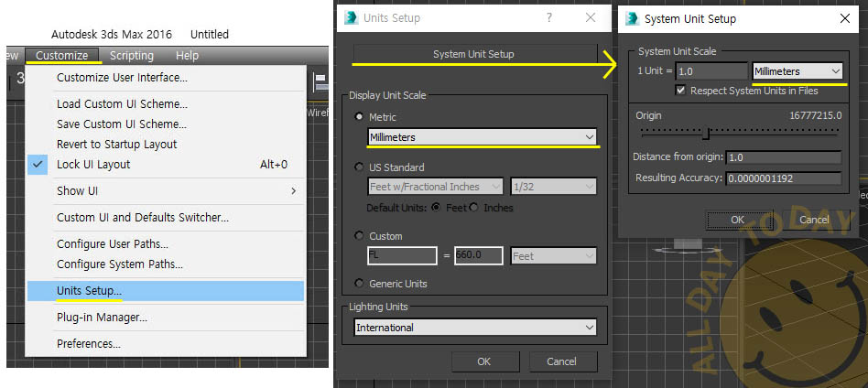
Task: Click the custom unit name FL field
Action: (x=402, y=255)
